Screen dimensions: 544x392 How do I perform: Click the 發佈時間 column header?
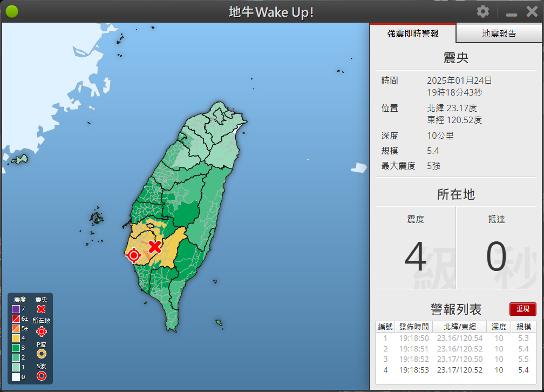tap(414, 327)
